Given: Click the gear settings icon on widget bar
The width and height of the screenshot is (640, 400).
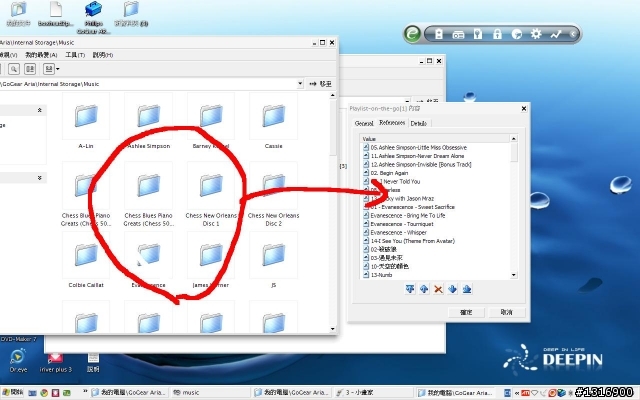Looking at the screenshot, I should pos(536,34).
